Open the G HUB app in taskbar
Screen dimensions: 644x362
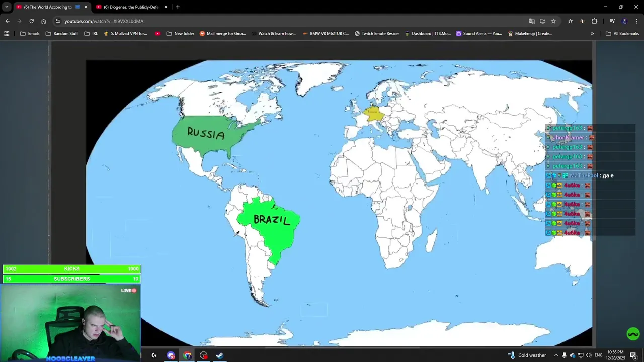[154, 355]
